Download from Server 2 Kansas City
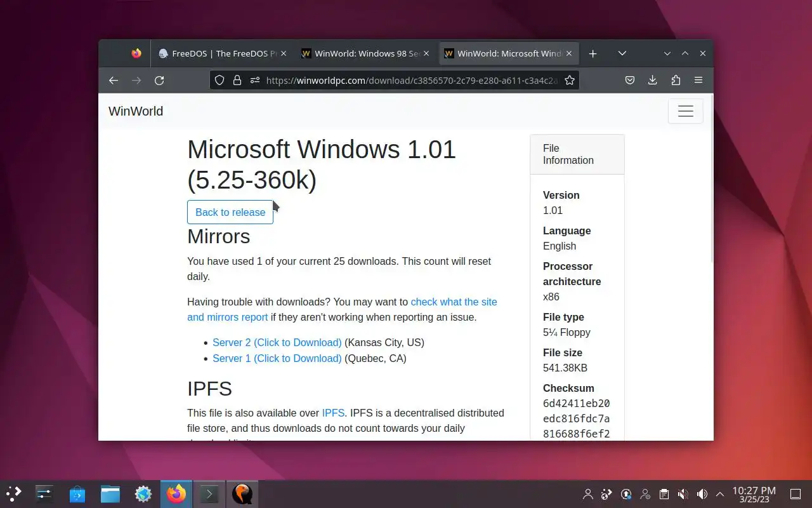The height and width of the screenshot is (508, 812). (277, 342)
